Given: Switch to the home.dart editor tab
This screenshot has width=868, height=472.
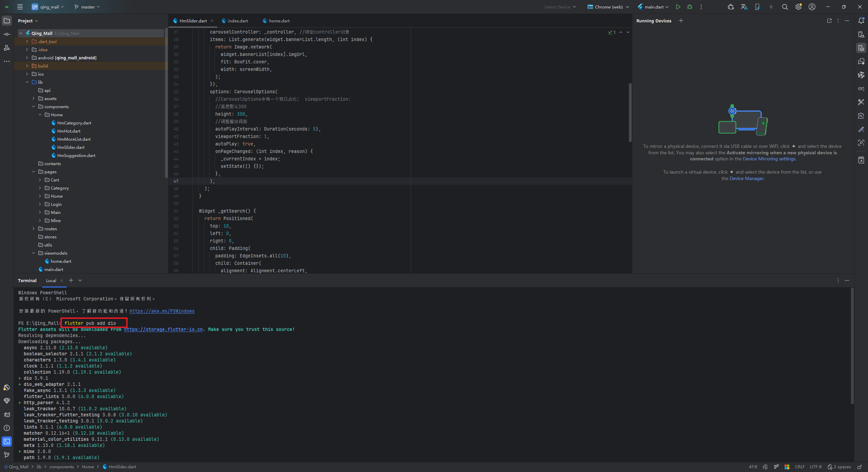Looking at the screenshot, I should 279,21.
